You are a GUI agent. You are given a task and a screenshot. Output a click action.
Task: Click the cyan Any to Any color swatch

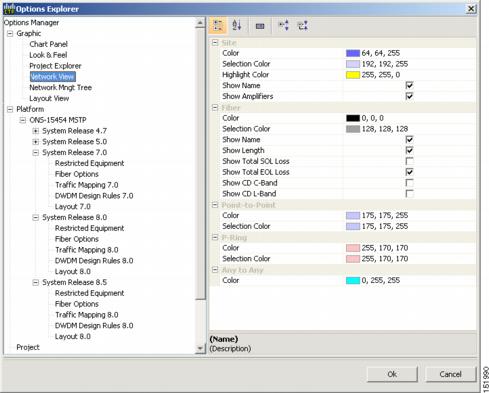(353, 281)
